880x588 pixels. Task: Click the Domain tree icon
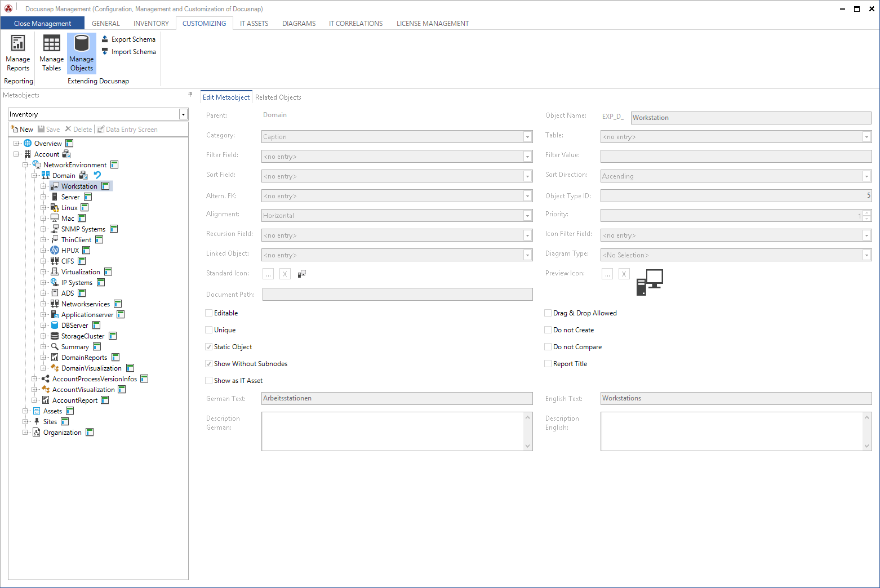(46, 175)
